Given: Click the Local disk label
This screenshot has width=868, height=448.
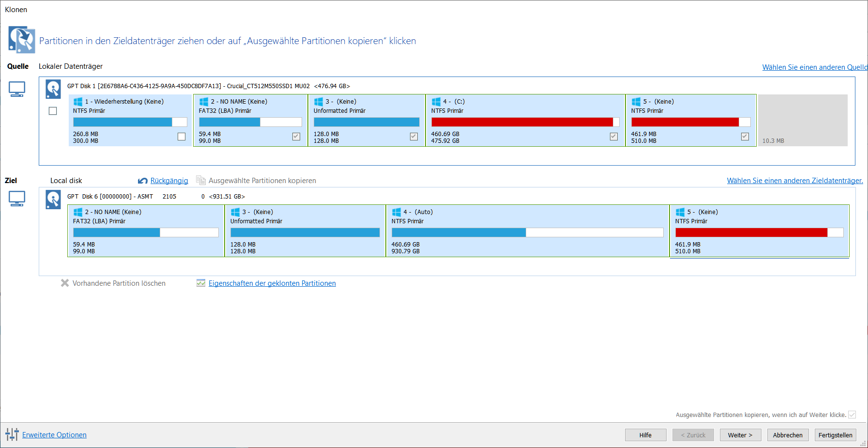Looking at the screenshot, I should tap(66, 181).
